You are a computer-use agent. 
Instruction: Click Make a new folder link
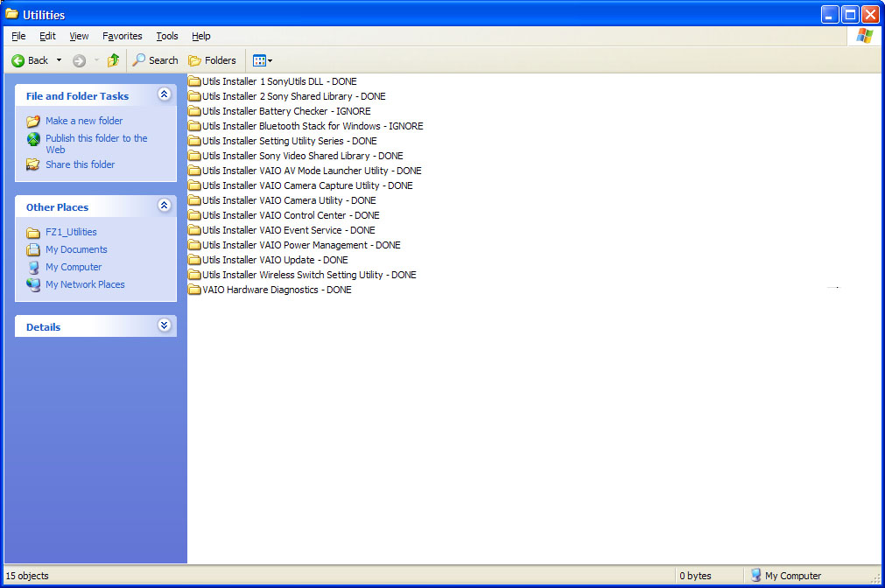pyautogui.click(x=84, y=121)
